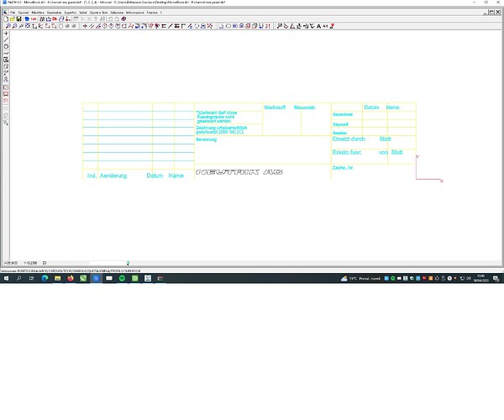Screen dimensions: 504x420
Task: Open the Geometrie menu
Action: pyautogui.click(x=54, y=13)
